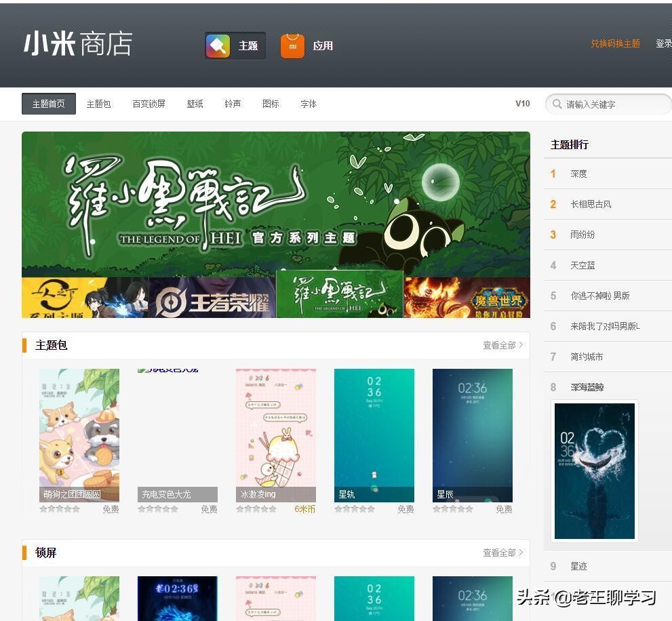Viewport: 672px width, 621px height.
Task: Open the 图标 tab
Action: coord(271,104)
